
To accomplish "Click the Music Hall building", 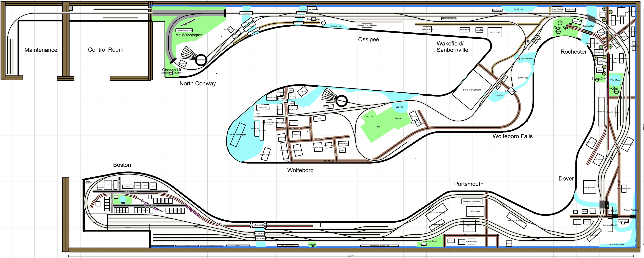I will click(475, 212).
